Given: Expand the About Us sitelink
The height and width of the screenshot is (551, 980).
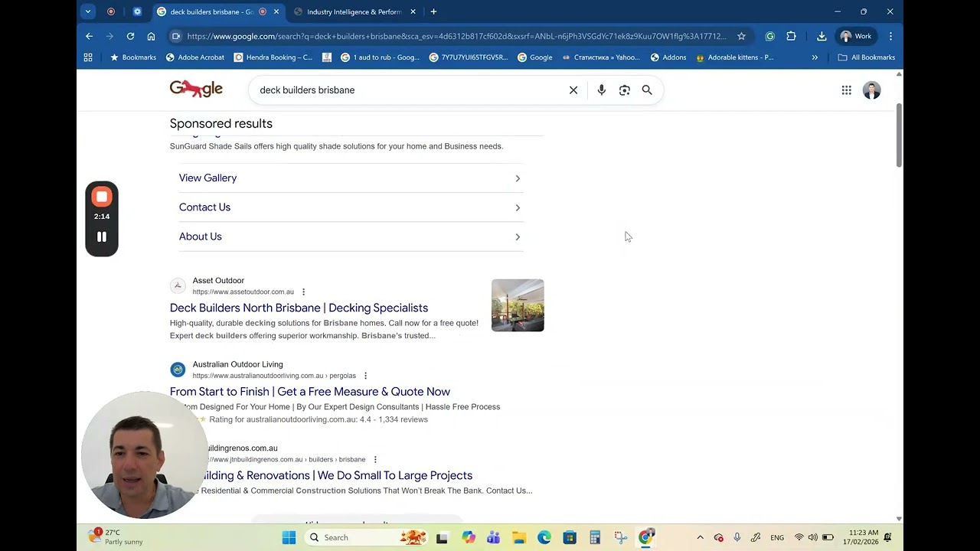Looking at the screenshot, I should [x=351, y=236].
